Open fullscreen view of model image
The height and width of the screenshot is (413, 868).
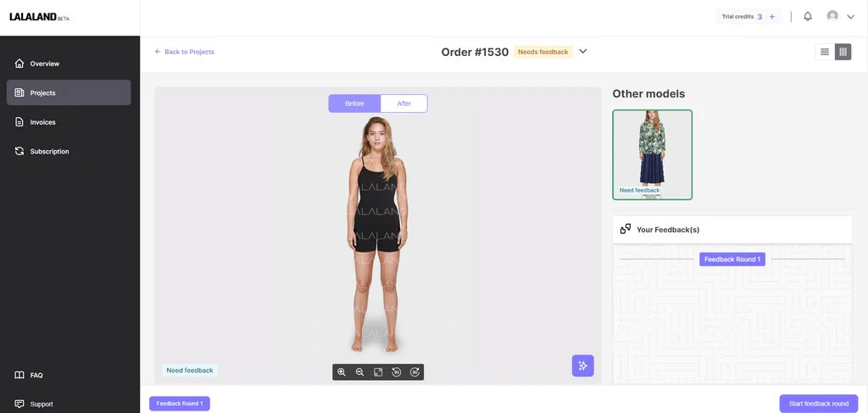(378, 372)
